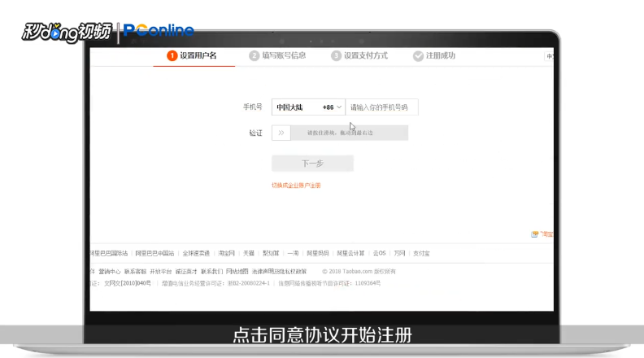Expand the country dropdown chevron arrow

pyautogui.click(x=339, y=107)
